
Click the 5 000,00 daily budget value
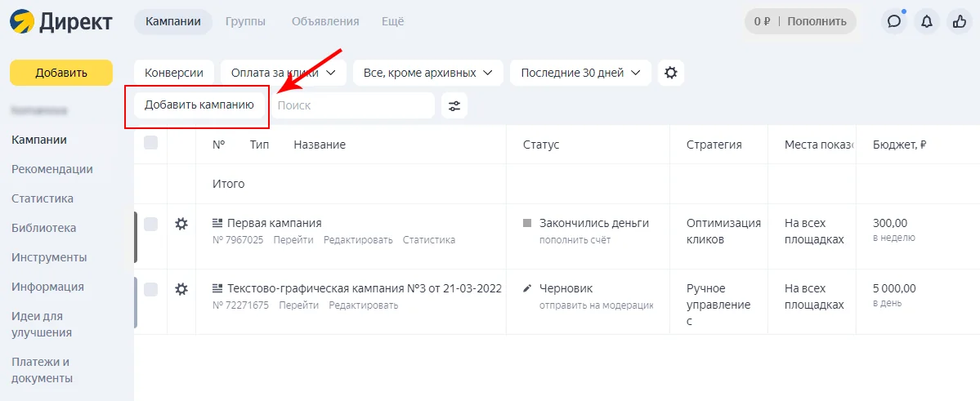[x=894, y=288]
